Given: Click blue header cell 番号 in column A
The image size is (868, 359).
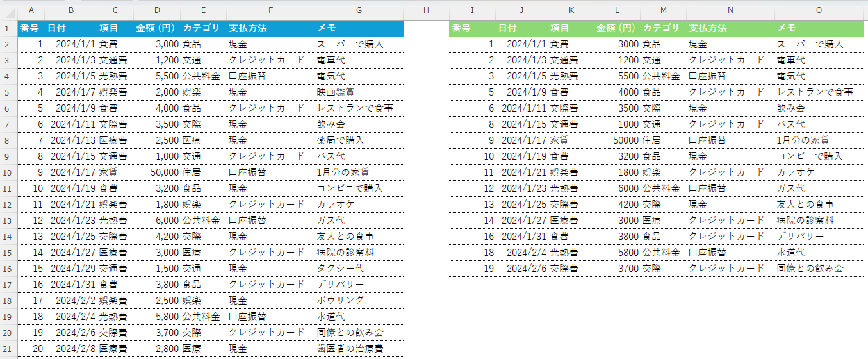Looking at the screenshot, I should (x=29, y=28).
